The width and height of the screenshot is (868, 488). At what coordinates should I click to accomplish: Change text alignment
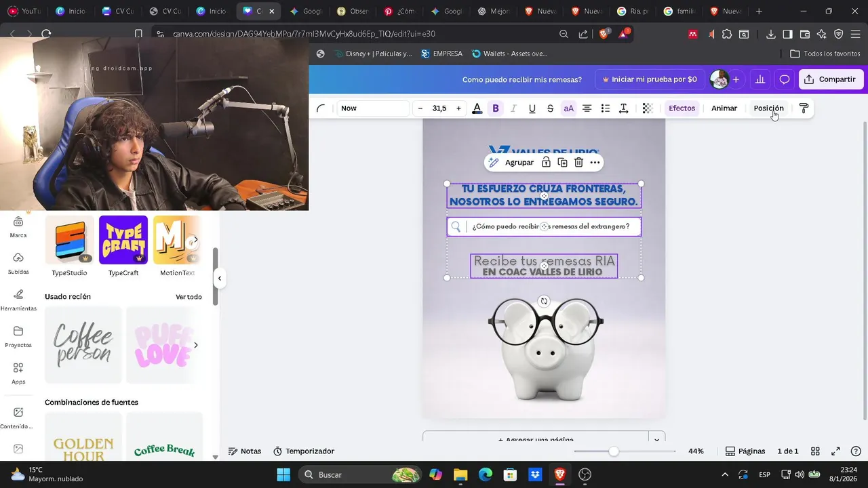pyautogui.click(x=587, y=108)
